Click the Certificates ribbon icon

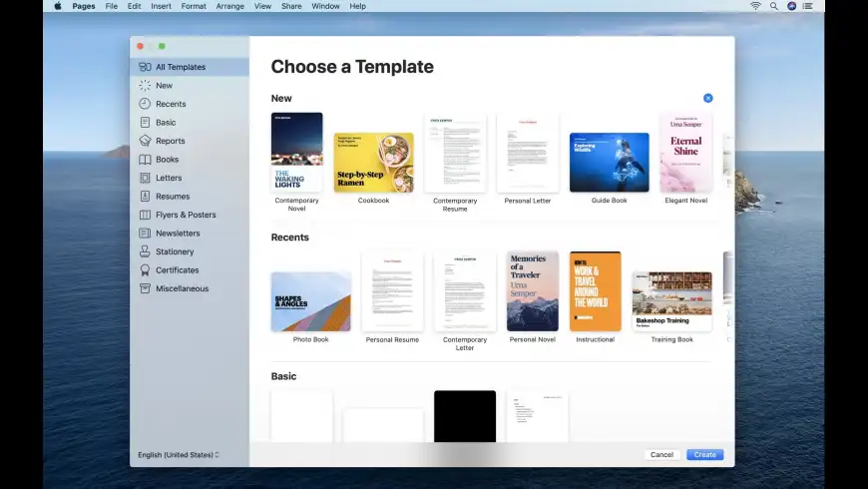point(145,270)
